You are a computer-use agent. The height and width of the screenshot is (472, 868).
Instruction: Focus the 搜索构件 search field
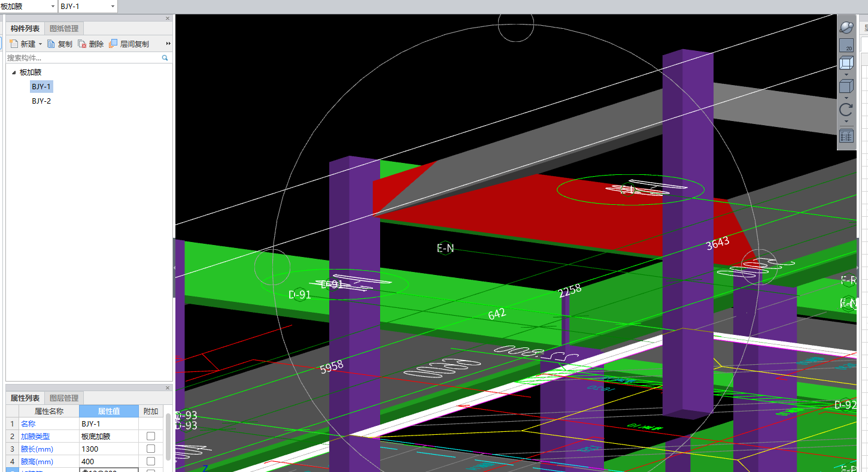84,58
